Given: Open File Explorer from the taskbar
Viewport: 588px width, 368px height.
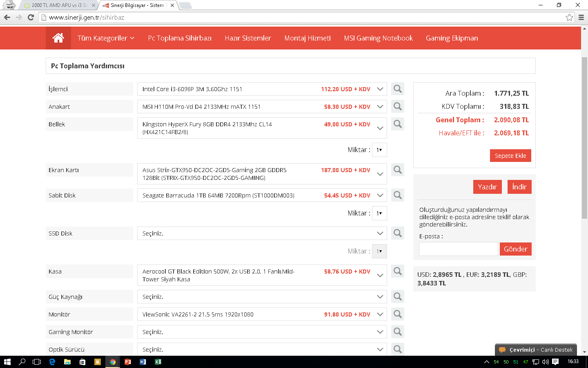Looking at the screenshot, I should pyautogui.click(x=67, y=362).
